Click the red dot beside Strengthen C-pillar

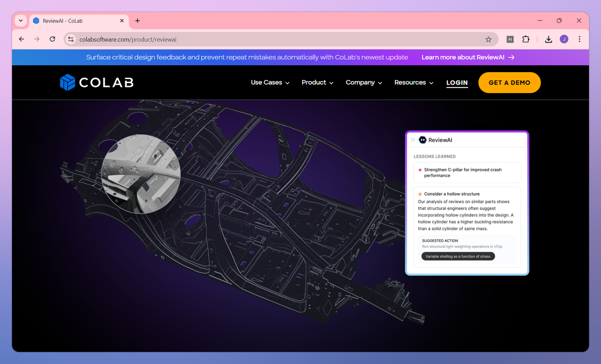[420, 170]
